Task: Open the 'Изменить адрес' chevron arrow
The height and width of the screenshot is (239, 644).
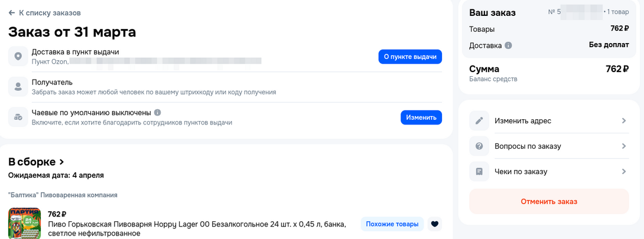Action: tap(624, 121)
